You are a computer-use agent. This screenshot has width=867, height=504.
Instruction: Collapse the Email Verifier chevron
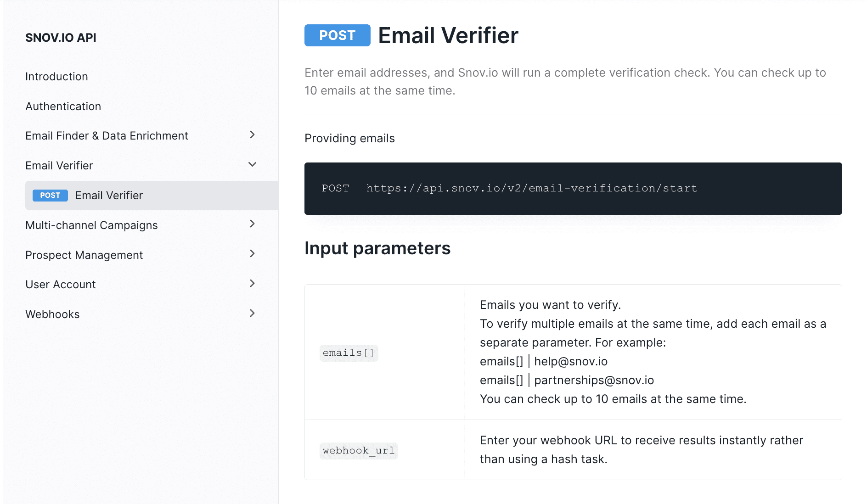(x=252, y=165)
